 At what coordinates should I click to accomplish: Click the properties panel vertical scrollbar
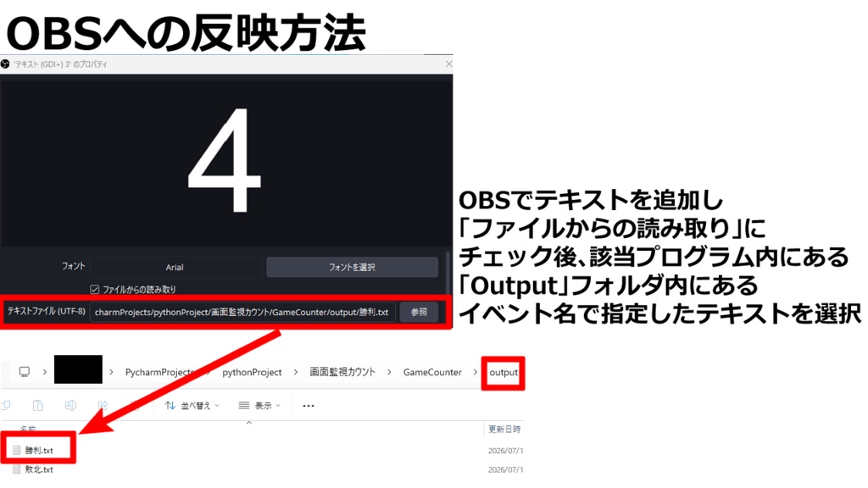[448, 274]
